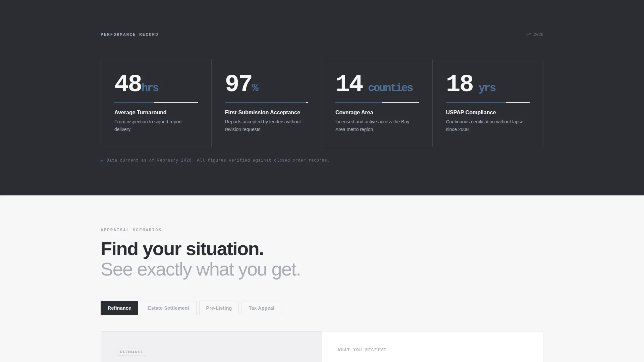
Task: Click the Coverage Area progress bar
Action: (x=377, y=103)
